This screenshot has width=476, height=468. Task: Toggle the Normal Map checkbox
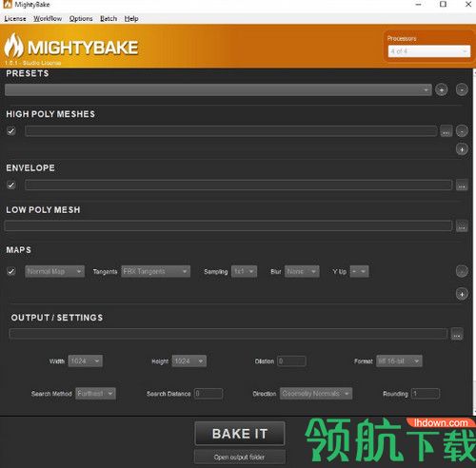11,271
